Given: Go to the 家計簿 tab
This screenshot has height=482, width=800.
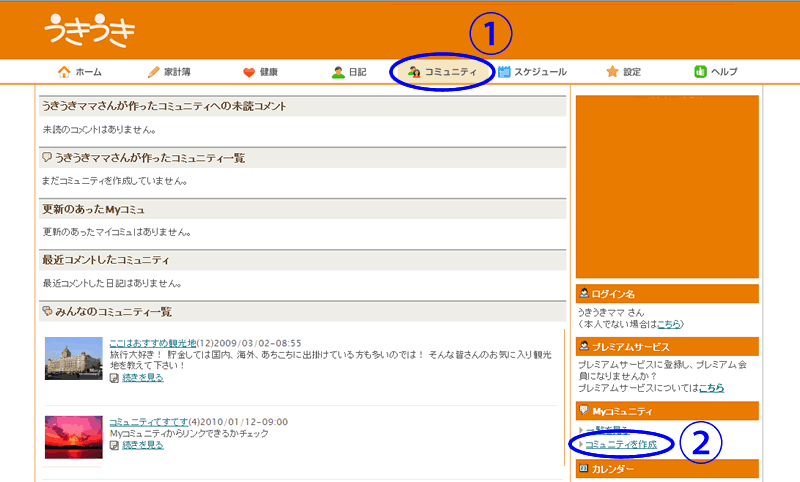Looking at the screenshot, I should pos(178,72).
